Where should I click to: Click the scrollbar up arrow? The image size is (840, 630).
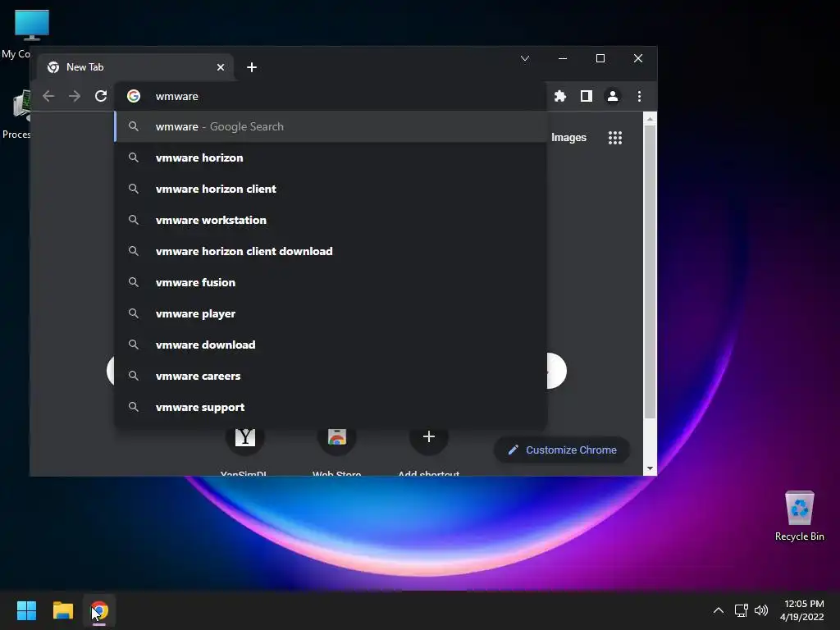tap(650, 119)
